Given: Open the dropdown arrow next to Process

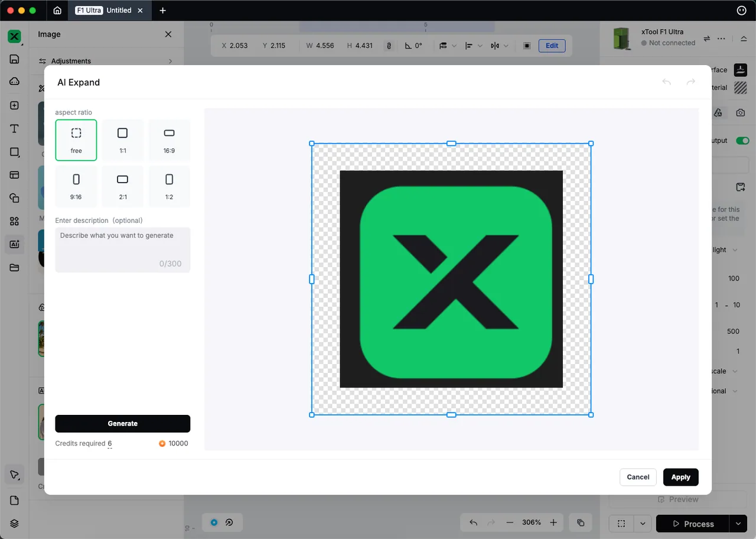Looking at the screenshot, I should coord(737,524).
